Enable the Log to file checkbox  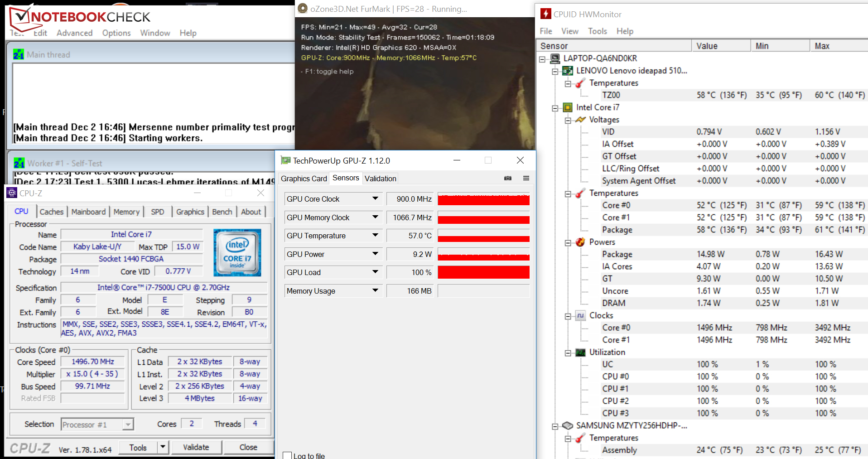[287, 455]
